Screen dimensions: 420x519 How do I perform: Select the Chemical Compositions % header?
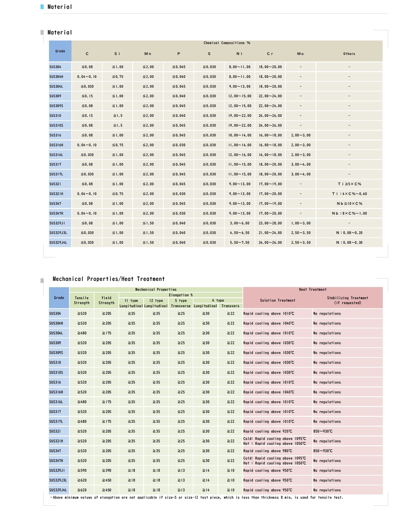tap(227, 43)
